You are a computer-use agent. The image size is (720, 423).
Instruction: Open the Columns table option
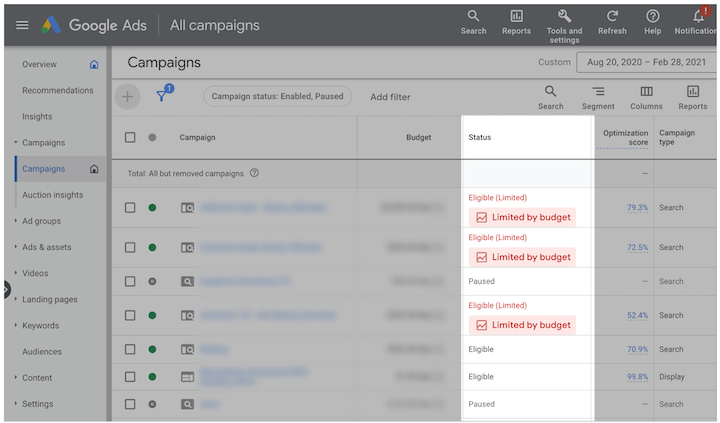pyautogui.click(x=646, y=97)
